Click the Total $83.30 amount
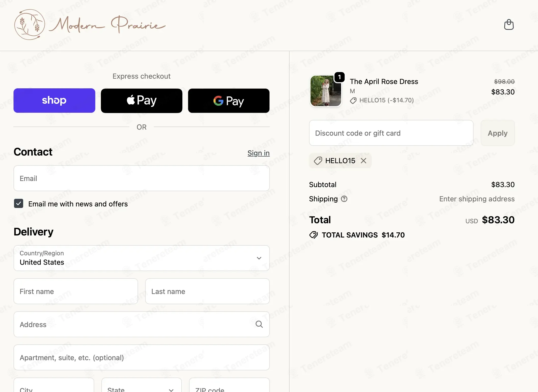The width and height of the screenshot is (538, 392). click(x=498, y=220)
